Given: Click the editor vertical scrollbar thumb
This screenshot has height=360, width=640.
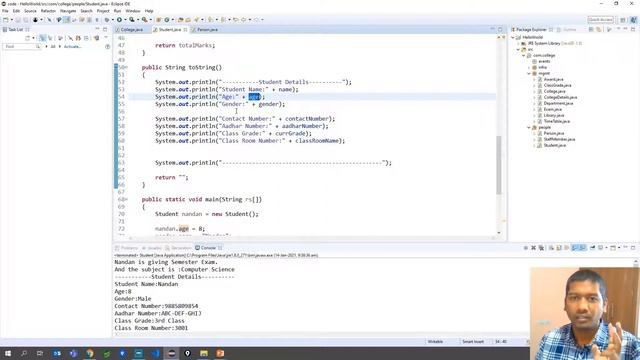Looking at the screenshot, I should 499,165.
